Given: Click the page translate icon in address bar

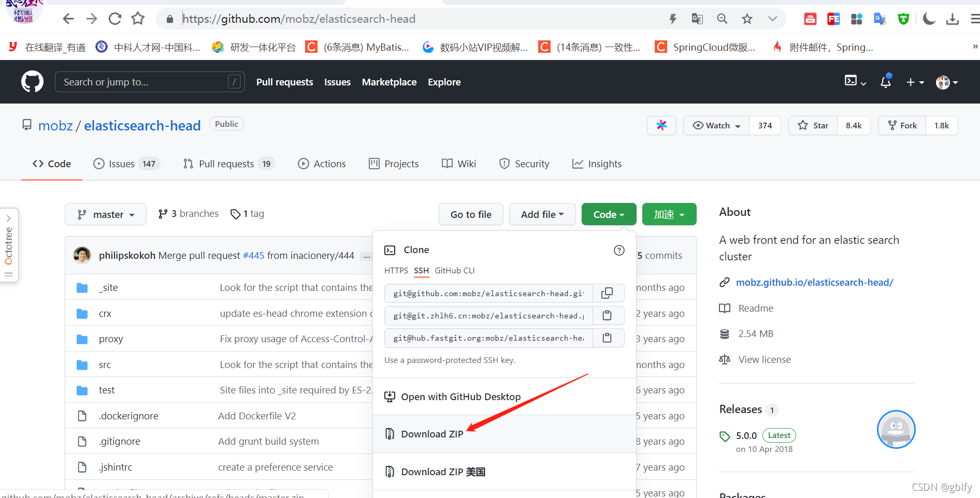Looking at the screenshot, I should tap(697, 19).
